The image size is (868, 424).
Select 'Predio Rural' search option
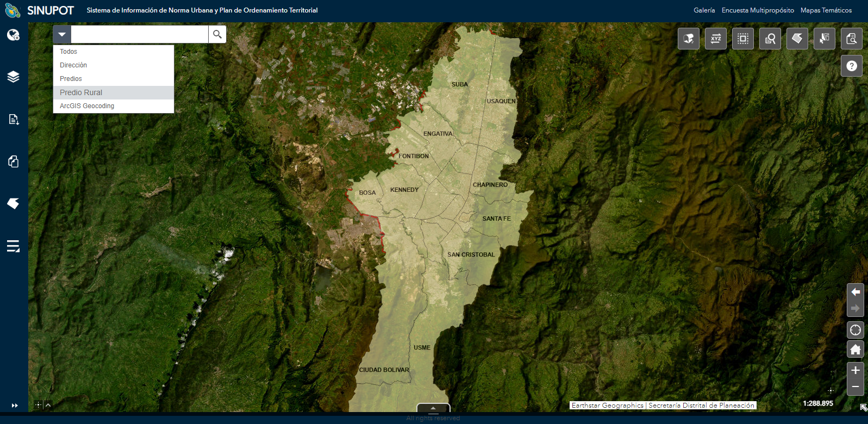tap(114, 92)
